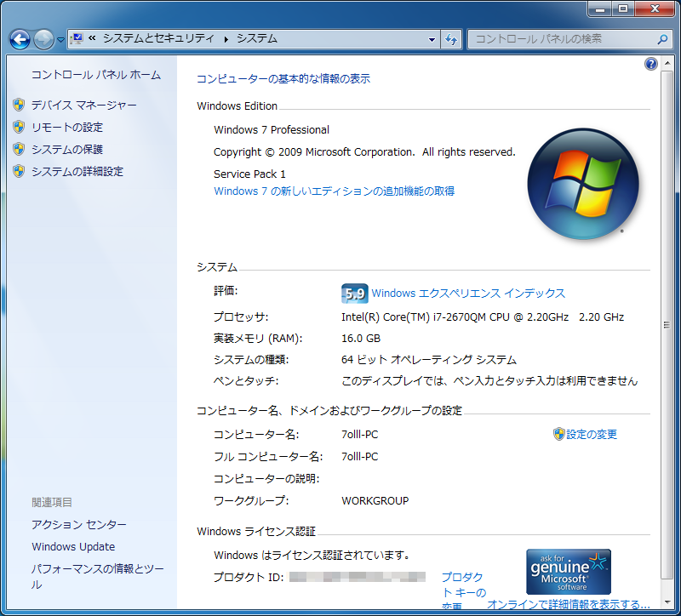Click the genuine Microsoft software badge

(568, 571)
